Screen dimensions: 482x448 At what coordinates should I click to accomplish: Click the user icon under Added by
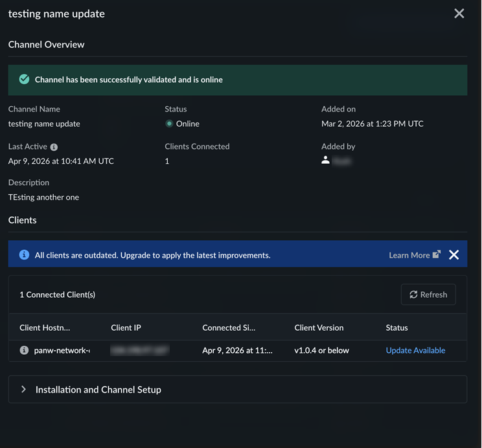[325, 160]
